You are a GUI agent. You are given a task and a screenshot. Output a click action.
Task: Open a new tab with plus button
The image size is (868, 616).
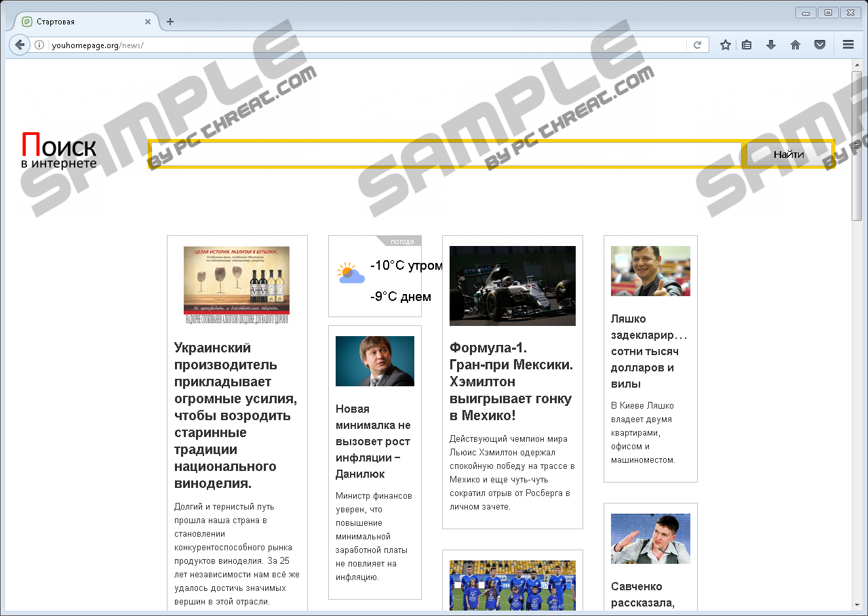[x=170, y=22]
